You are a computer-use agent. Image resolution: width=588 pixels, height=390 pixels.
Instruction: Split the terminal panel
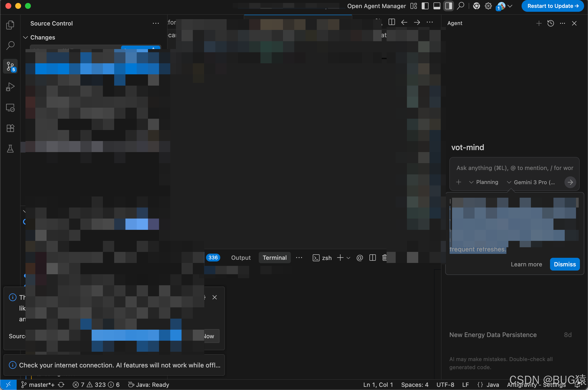[x=372, y=258]
